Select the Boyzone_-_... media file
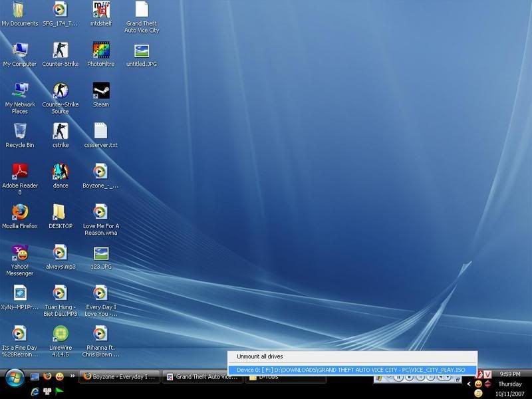Viewport: 532px width, 399px height. (101, 176)
